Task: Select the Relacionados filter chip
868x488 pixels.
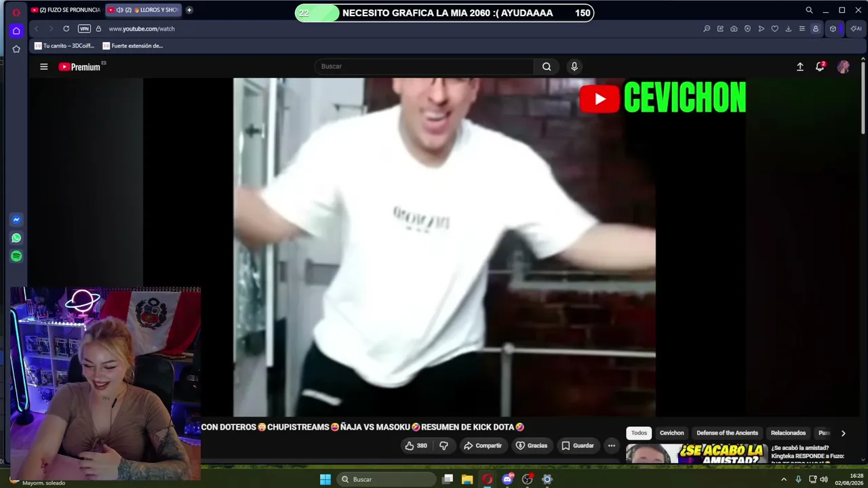Action: (788, 433)
